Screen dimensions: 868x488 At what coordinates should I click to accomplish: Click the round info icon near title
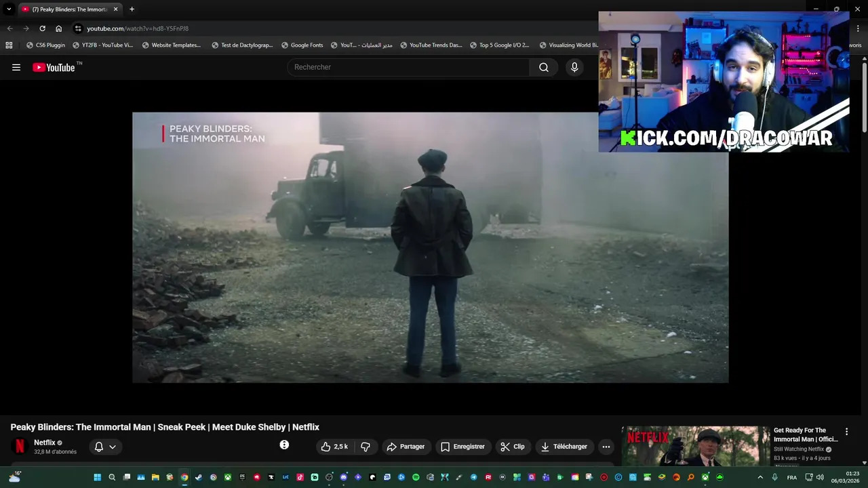click(284, 445)
